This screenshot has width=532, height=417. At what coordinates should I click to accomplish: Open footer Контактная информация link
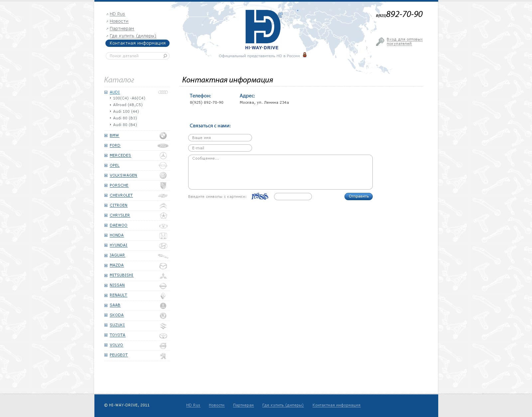tap(336, 405)
